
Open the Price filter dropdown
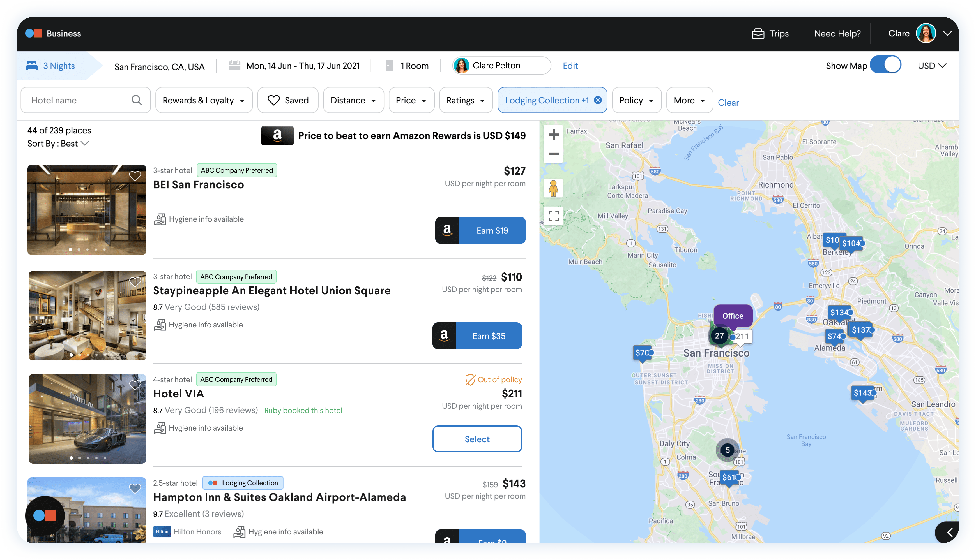click(411, 100)
